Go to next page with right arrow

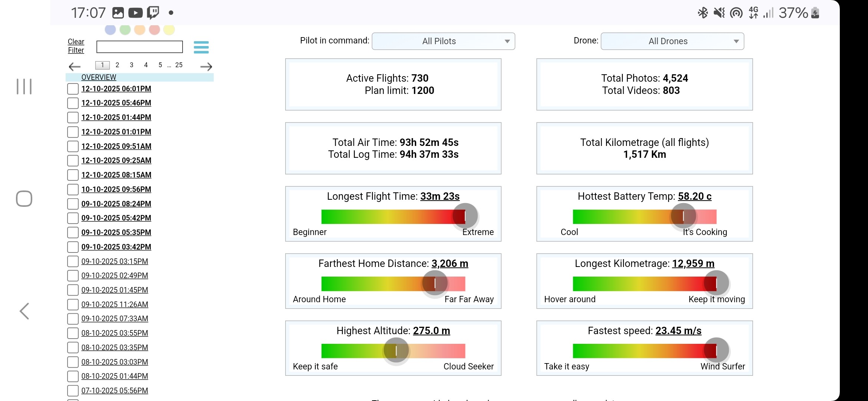pos(206,66)
